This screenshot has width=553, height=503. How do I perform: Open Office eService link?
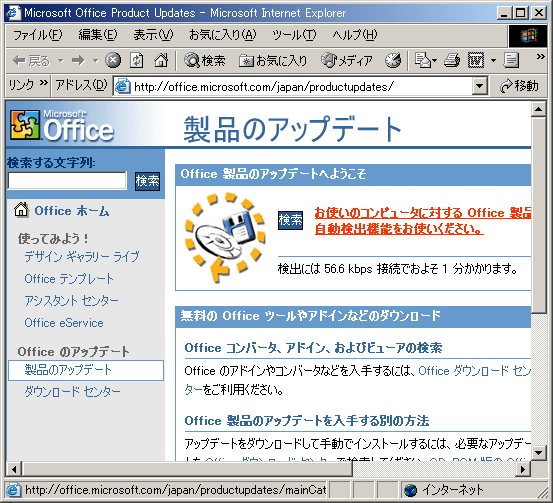click(x=63, y=323)
